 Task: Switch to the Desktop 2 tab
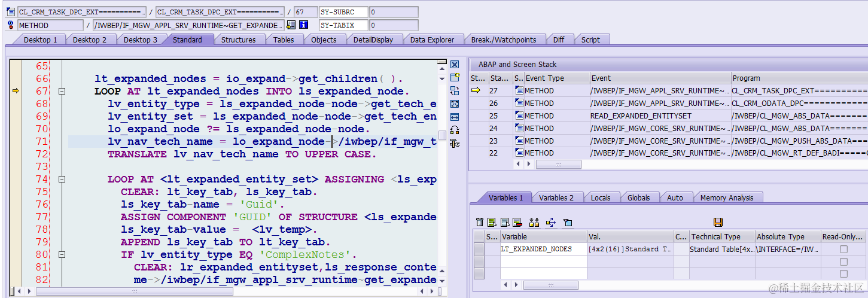coord(90,39)
